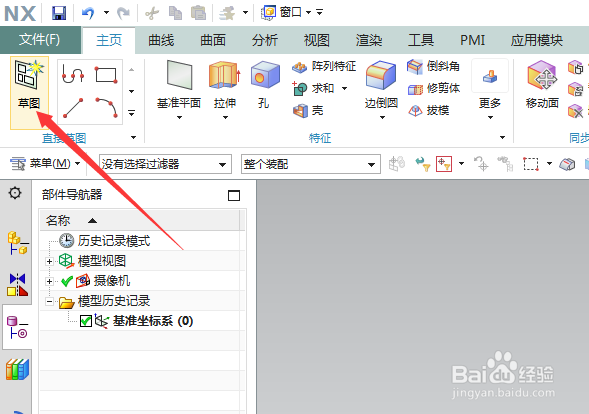Open the navigator settings gear
Viewport: 589px width, 414px height.
pos(15,193)
